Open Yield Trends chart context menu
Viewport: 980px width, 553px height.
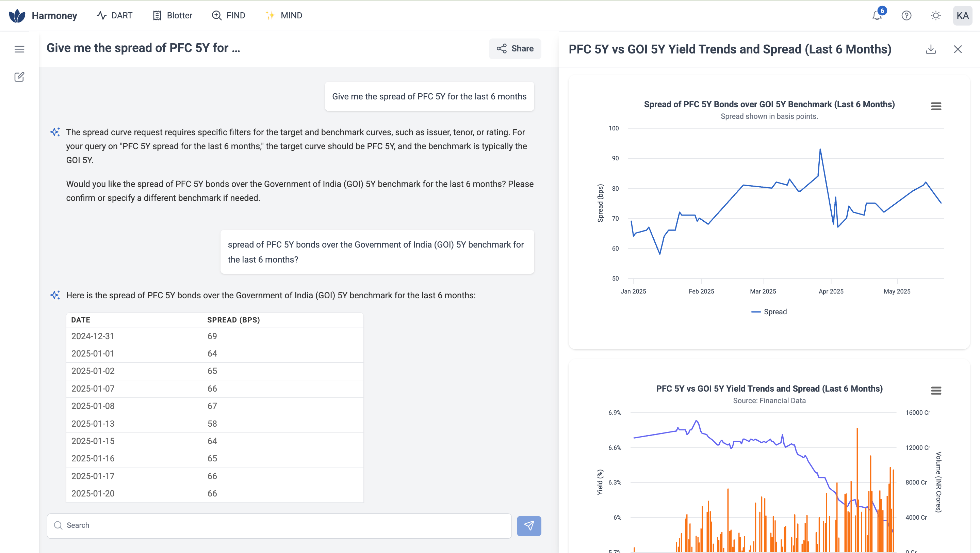(x=936, y=391)
